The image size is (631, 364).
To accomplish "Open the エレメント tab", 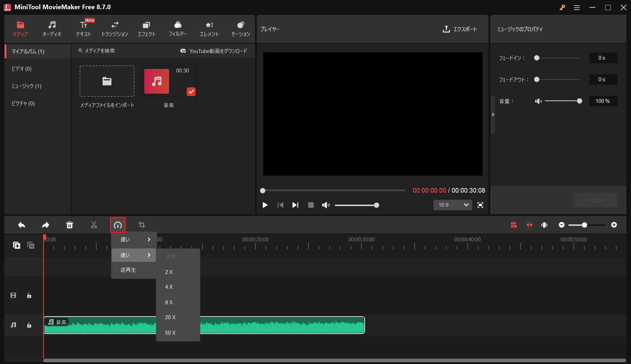I will (x=209, y=29).
